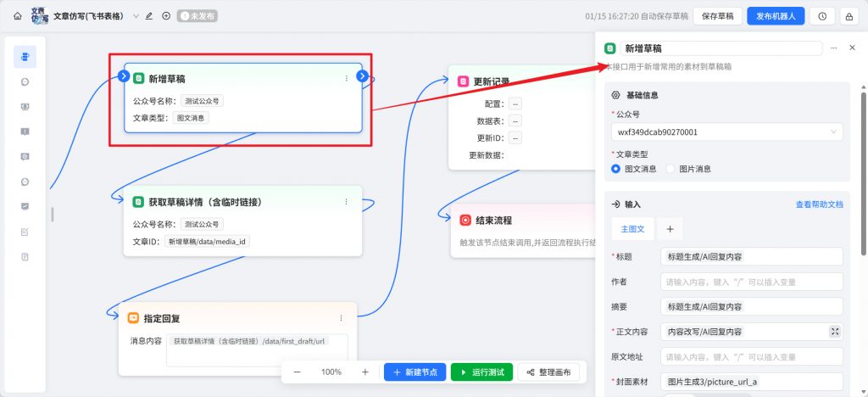The width and height of the screenshot is (868, 397).
Task: Publish with 发布机器人 button
Action: tap(776, 16)
